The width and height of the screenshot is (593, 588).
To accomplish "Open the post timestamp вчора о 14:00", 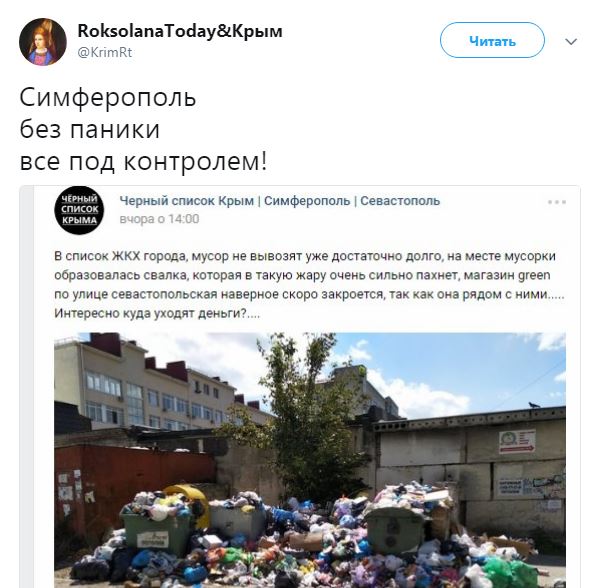I will [159, 219].
